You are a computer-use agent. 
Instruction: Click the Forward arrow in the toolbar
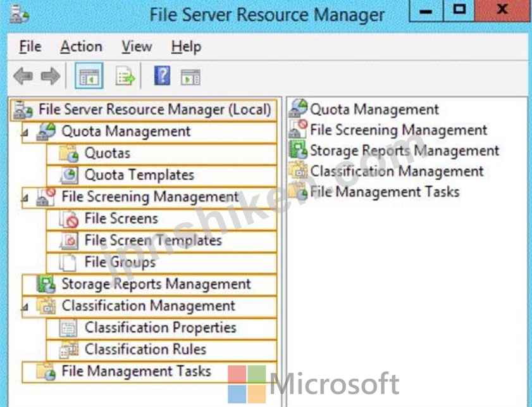pos(50,76)
